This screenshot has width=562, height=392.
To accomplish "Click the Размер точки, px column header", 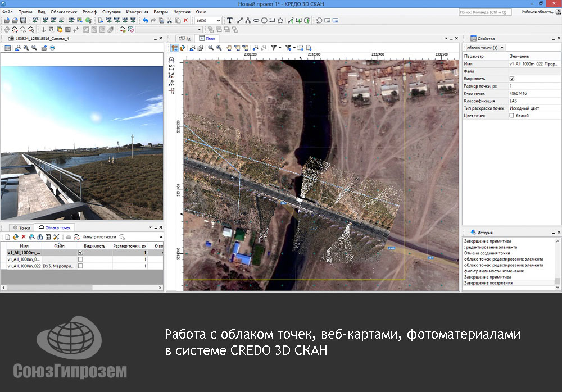I will point(130,246).
